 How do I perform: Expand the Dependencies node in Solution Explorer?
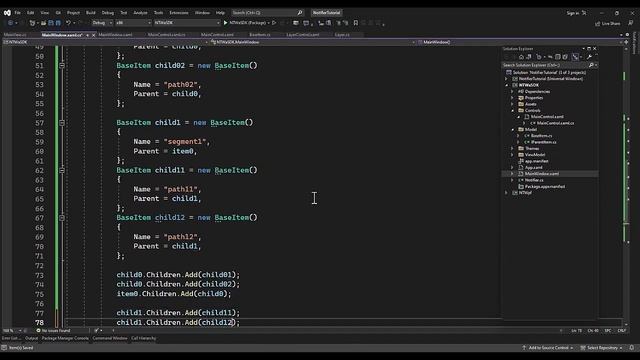pos(513,91)
